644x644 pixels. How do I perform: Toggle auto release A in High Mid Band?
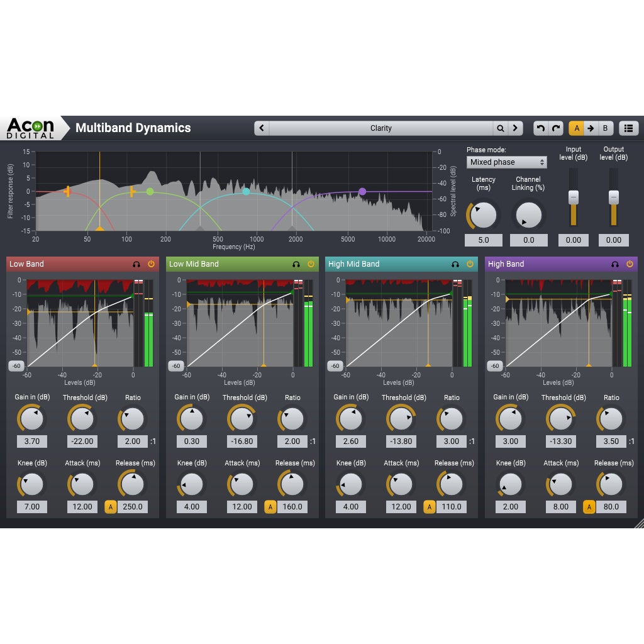pos(429,507)
